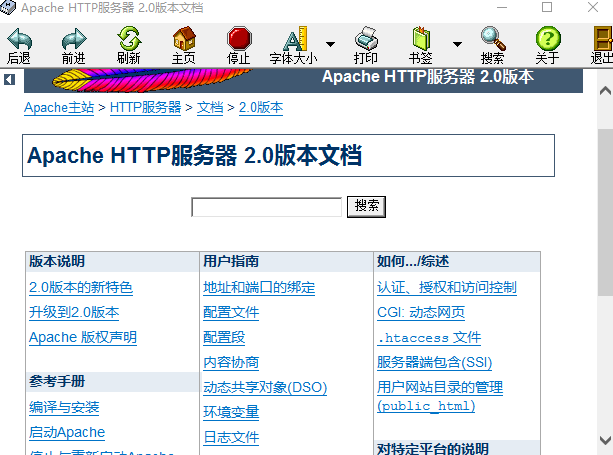Open the HTTP服务器 breadcrumb link
This screenshot has width=613, height=455.
[x=145, y=108]
